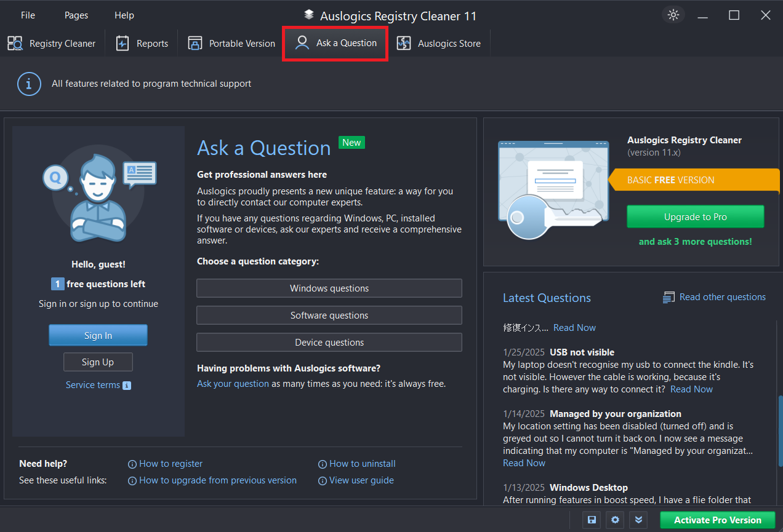Click the Hello, guest! text
Viewport: 783px width, 532px height.
98,264
